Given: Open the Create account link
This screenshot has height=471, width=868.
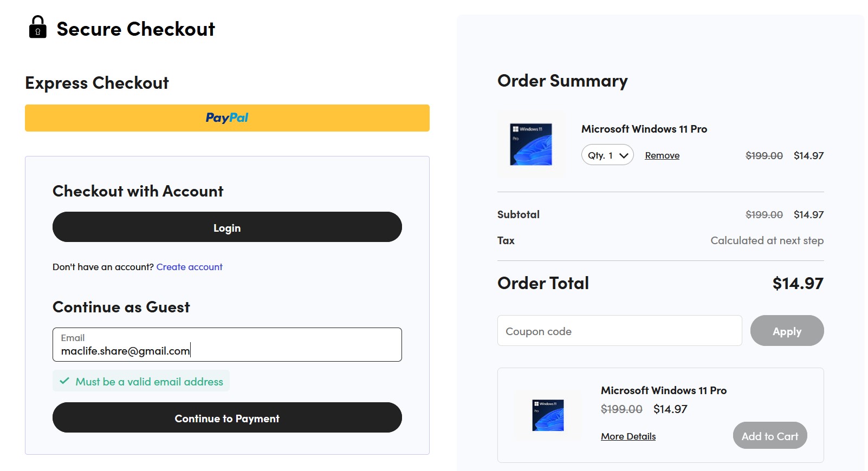Looking at the screenshot, I should [189, 267].
